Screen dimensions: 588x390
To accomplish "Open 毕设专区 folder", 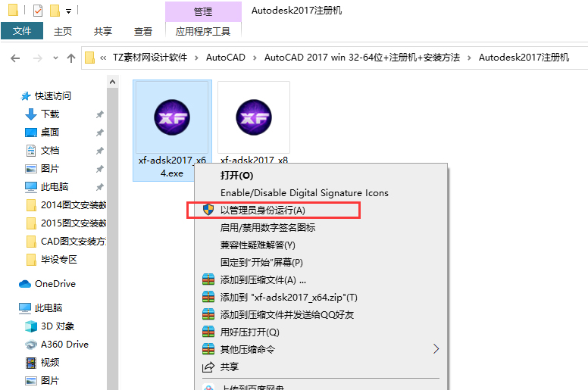I will tap(59, 259).
